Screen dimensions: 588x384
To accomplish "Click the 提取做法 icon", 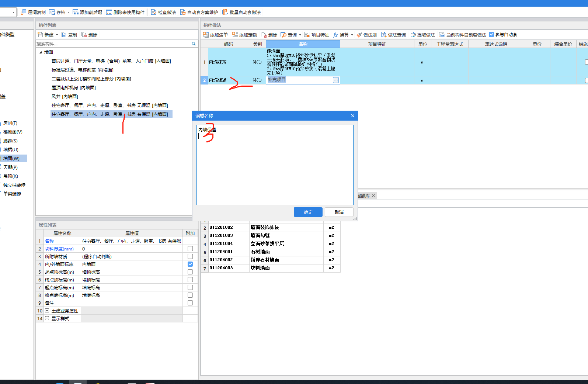I will coord(413,35).
